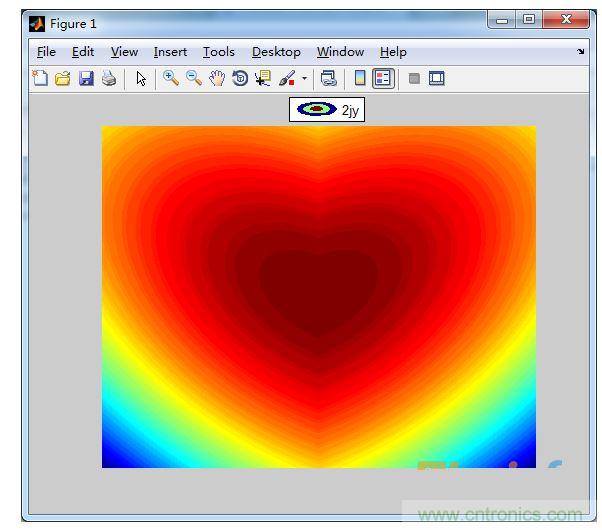Click the New Figure icon
The width and height of the screenshot is (602, 530).
point(40,78)
